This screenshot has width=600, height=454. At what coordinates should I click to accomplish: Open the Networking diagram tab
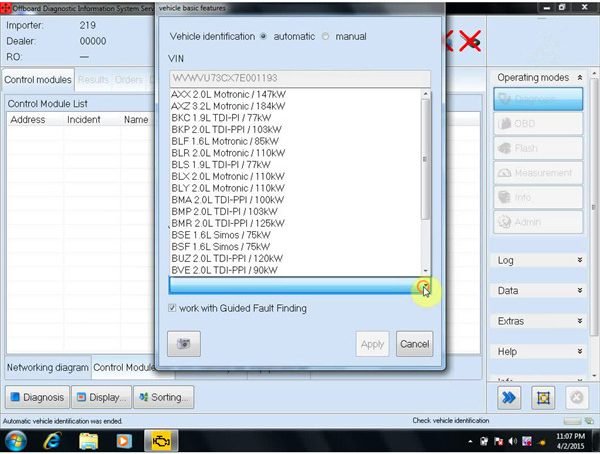coord(48,367)
